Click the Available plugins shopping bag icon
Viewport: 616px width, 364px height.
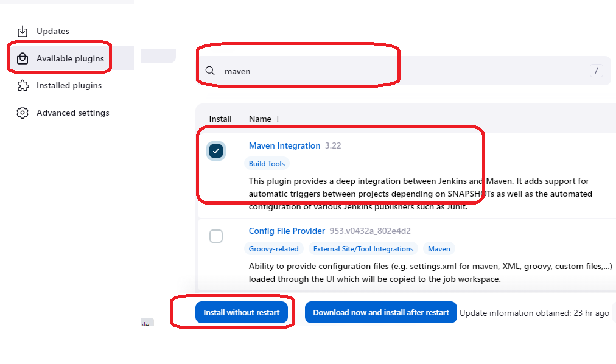point(23,58)
